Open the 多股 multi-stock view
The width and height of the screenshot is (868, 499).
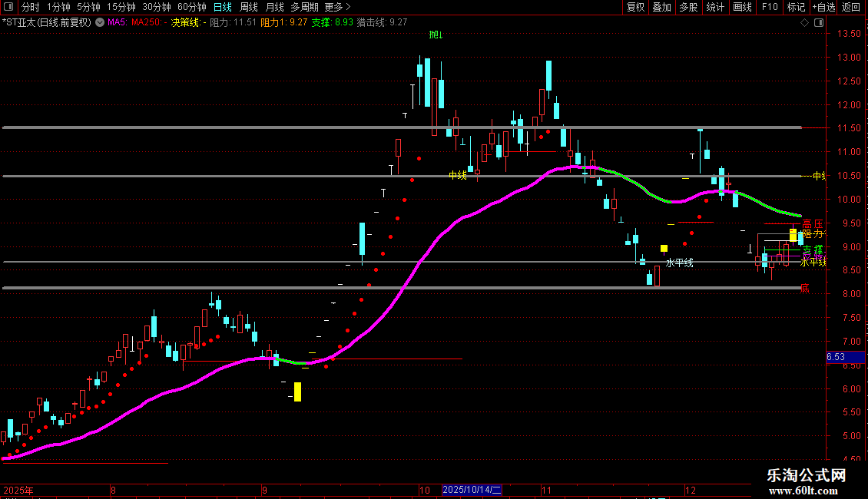688,7
